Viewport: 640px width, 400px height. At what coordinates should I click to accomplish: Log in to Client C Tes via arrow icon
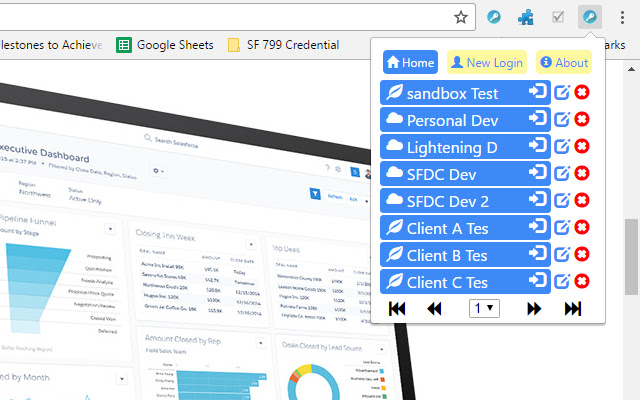pyautogui.click(x=538, y=280)
